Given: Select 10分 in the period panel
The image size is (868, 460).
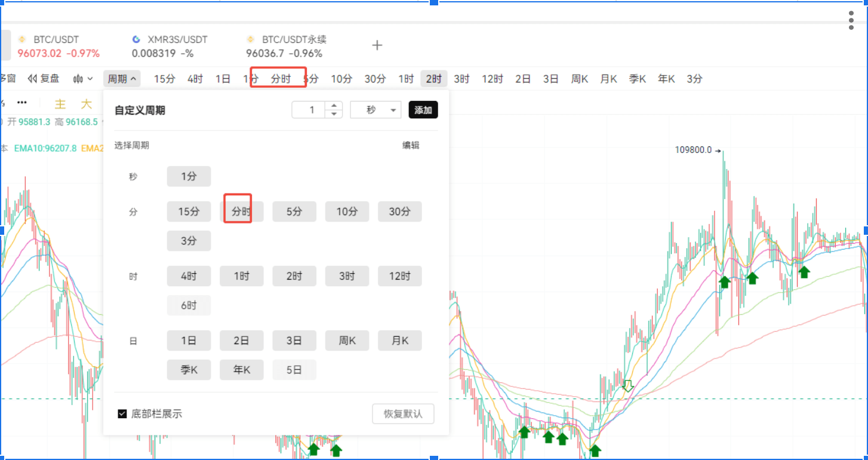Looking at the screenshot, I should (347, 211).
